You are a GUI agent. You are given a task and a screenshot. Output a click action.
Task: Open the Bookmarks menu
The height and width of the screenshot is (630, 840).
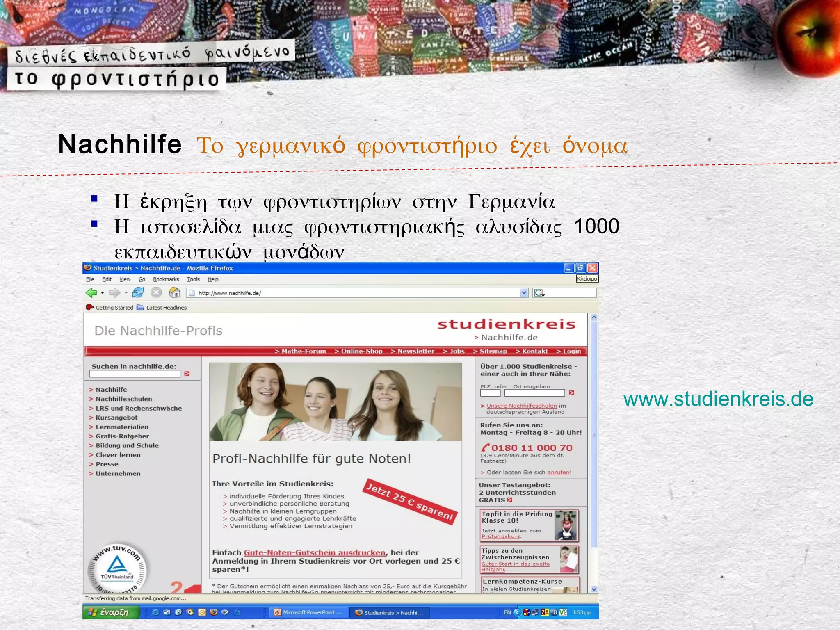click(166, 279)
